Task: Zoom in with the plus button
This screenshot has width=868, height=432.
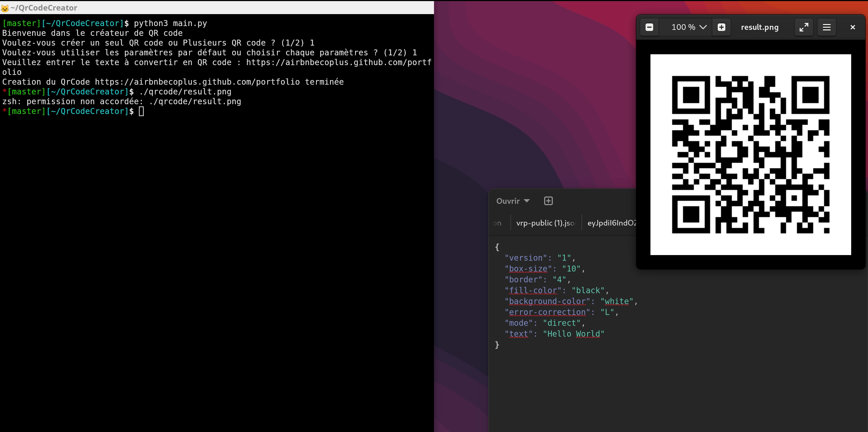Action: coord(722,27)
